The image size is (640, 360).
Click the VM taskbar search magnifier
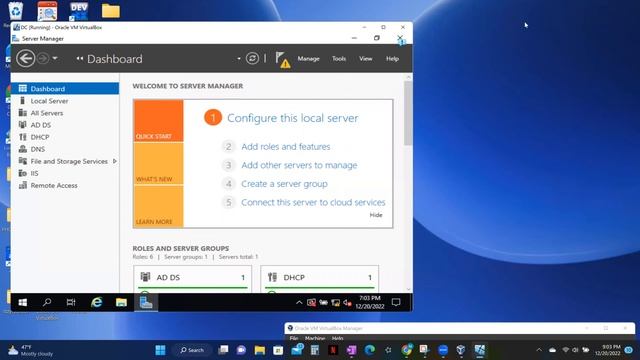[x=47, y=302]
